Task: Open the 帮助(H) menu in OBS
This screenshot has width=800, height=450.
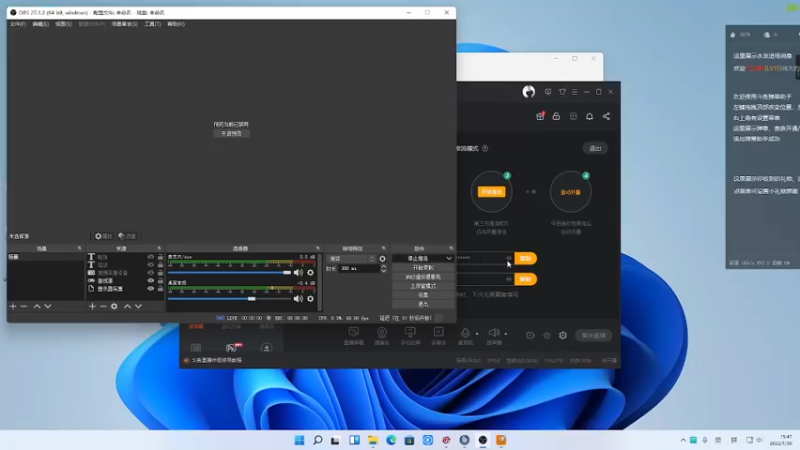Action: point(176,24)
